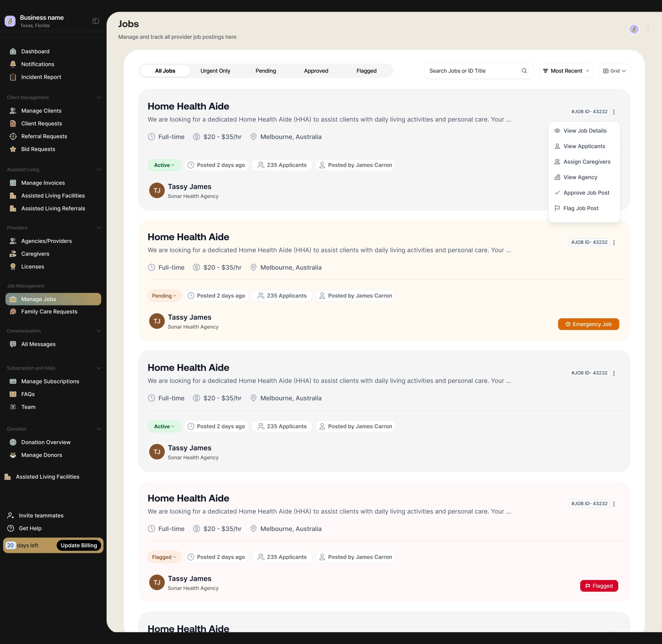The height and width of the screenshot is (644, 662).
Task: Choose Approve Job Post from menu
Action: coord(584,193)
